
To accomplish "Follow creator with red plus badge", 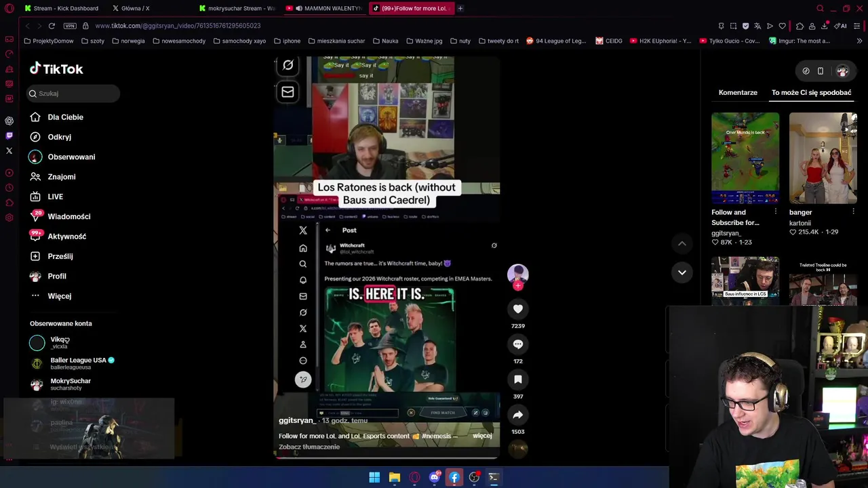I will (x=518, y=286).
